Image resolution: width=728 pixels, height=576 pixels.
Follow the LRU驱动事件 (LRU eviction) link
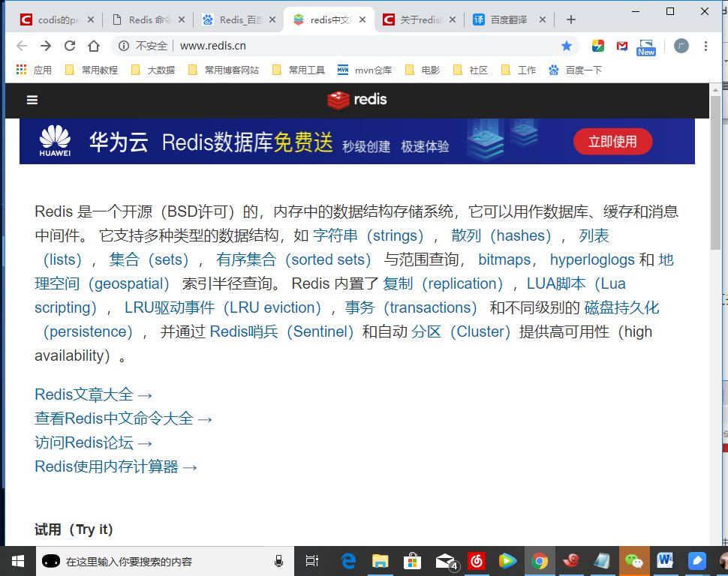(x=223, y=307)
